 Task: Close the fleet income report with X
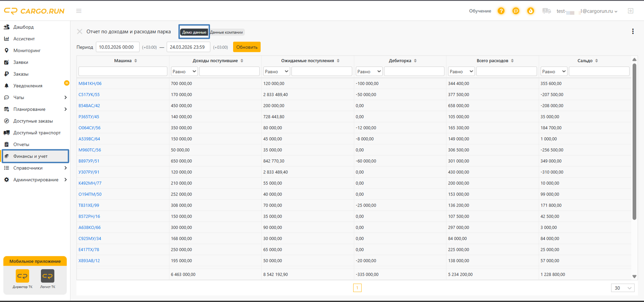79,32
